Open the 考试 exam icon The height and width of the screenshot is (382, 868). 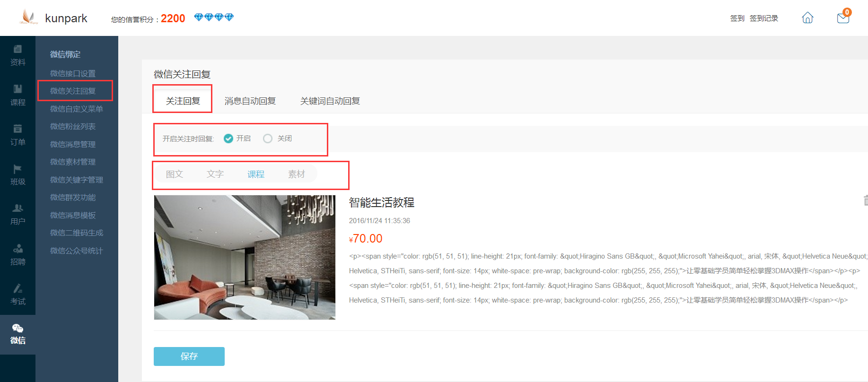18,294
